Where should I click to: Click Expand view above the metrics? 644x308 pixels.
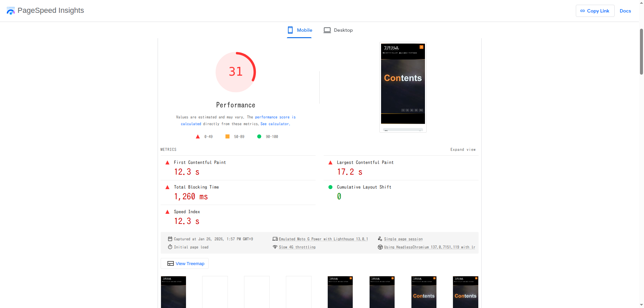[463, 149]
